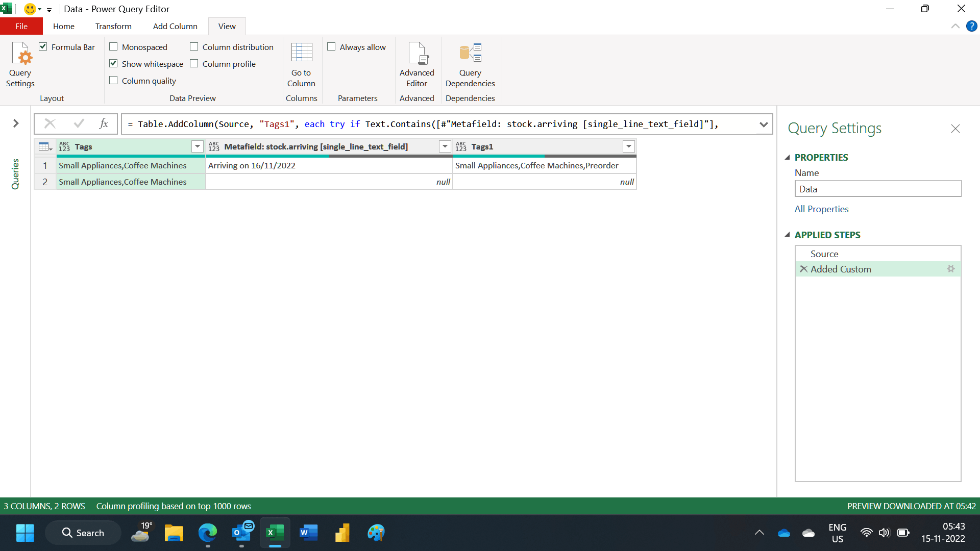Enable Column distribution checkbox

point(194,46)
